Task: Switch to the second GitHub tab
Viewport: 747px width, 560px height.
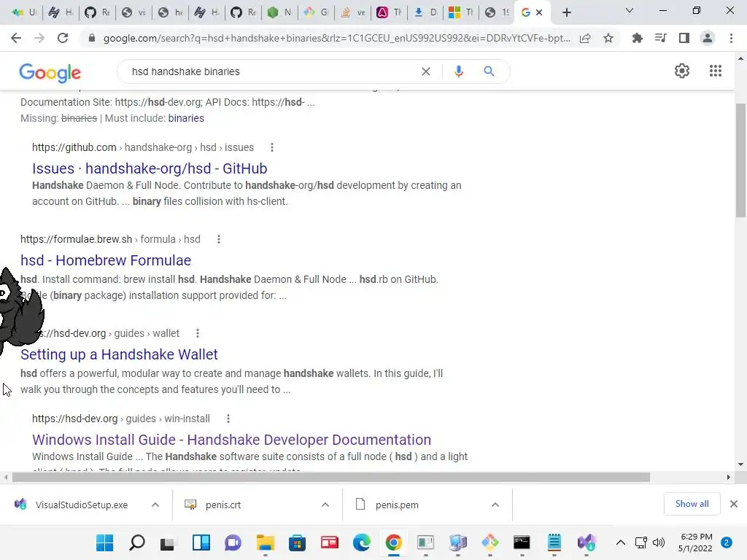Action: click(244, 12)
